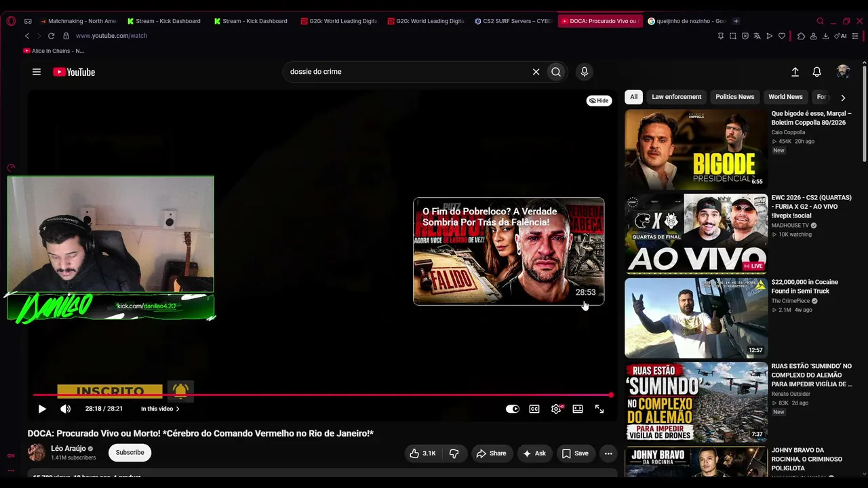This screenshot has width=868, height=488.
Task: Like the video (3.1K)
Action: (x=422, y=453)
